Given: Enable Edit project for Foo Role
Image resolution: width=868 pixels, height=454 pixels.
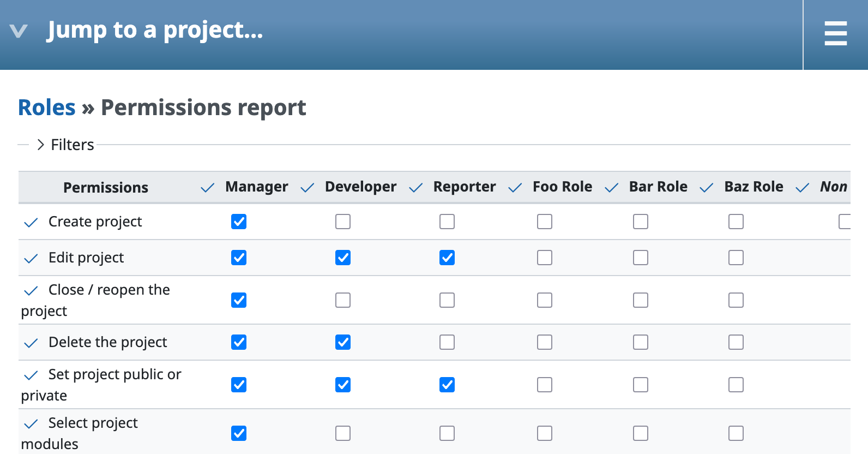Looking at the screenshot, I should tap(545, 258).
